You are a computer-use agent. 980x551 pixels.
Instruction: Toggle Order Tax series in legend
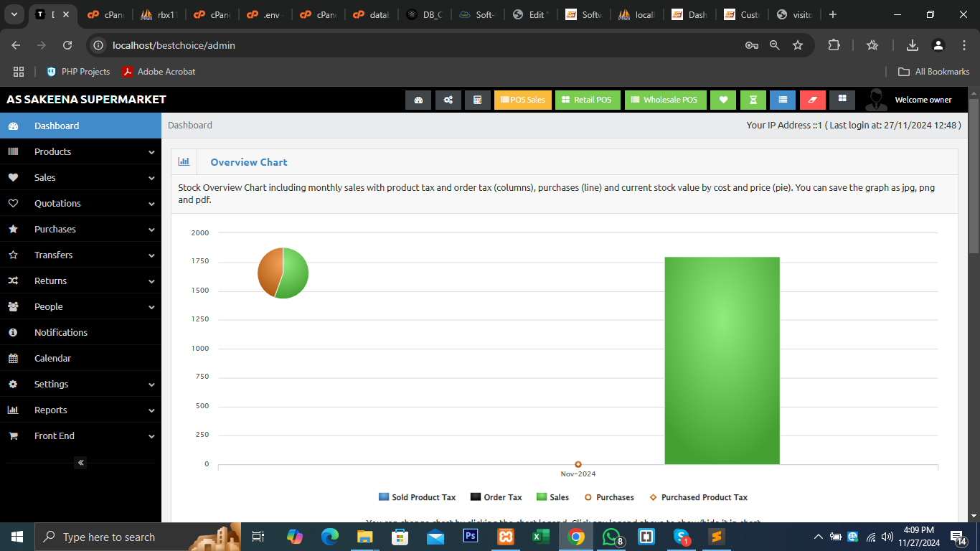496,497
